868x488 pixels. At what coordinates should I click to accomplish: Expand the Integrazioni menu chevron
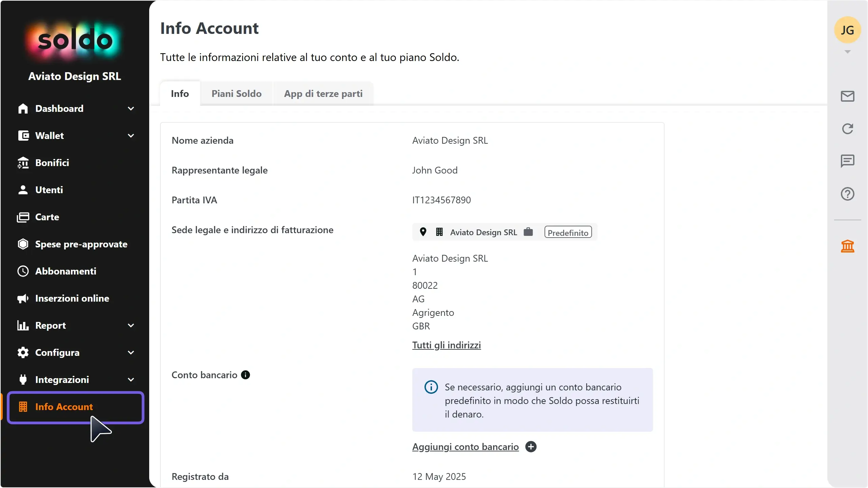click(x=131, y=380)
